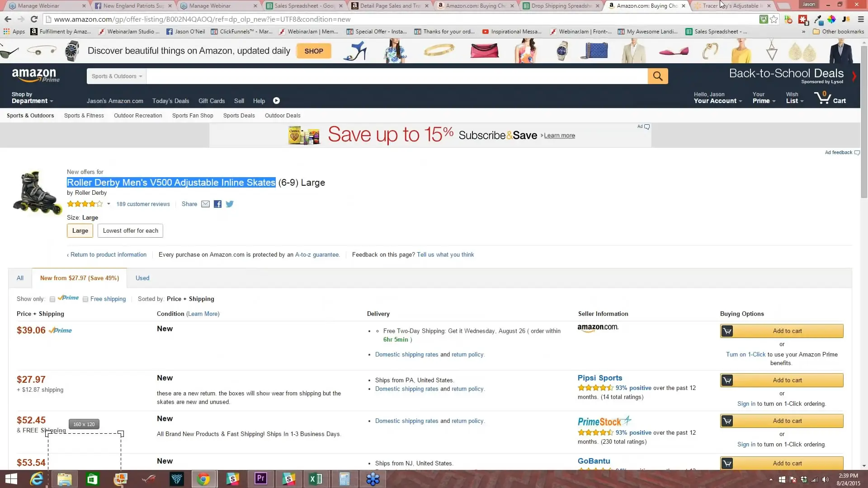Open Sports Fan Shop submenu
868x488 pixels.
[193, 116]
